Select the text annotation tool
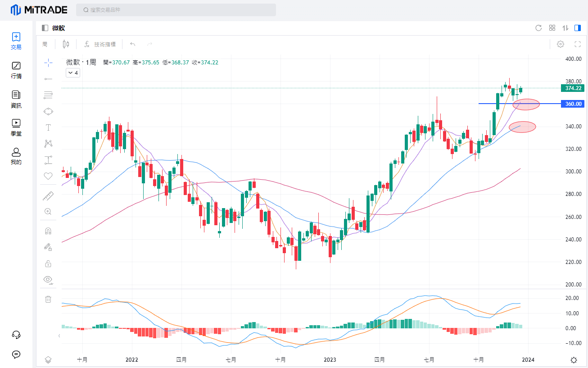 pyautogui.click(x=48, y=127)
